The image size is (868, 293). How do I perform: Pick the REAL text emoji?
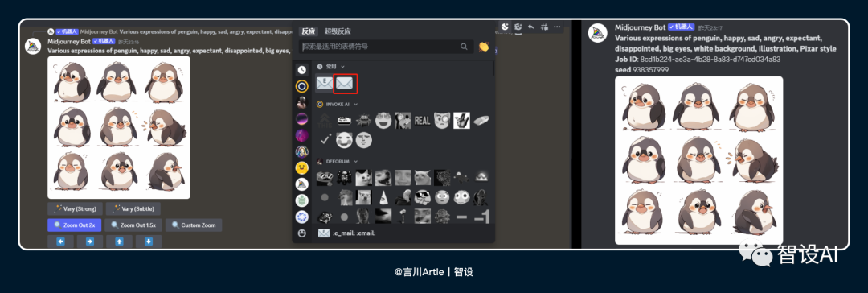coord(423,121)
